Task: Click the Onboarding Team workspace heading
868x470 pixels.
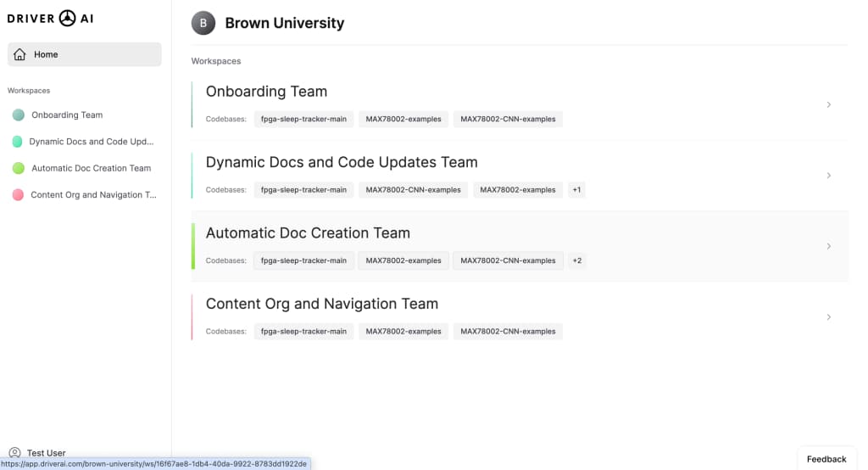Action: pos(266,92)
